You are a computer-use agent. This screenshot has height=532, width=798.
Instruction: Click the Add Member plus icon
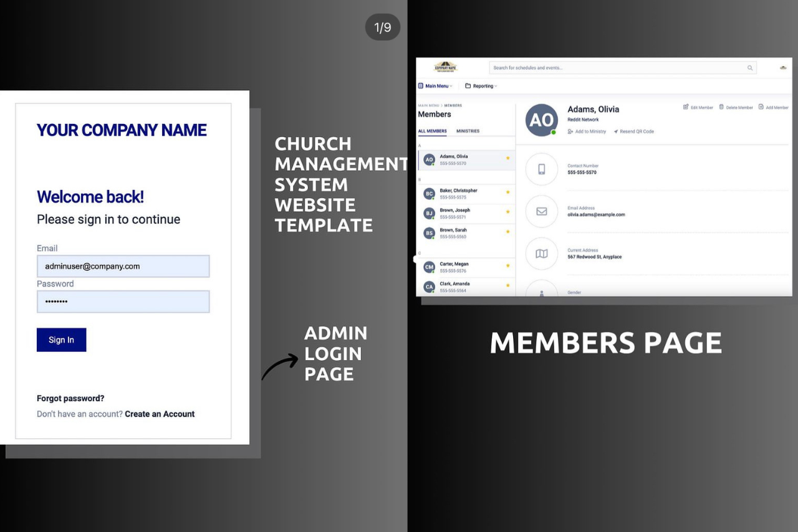pyautogui.click(x=761, y=107)
